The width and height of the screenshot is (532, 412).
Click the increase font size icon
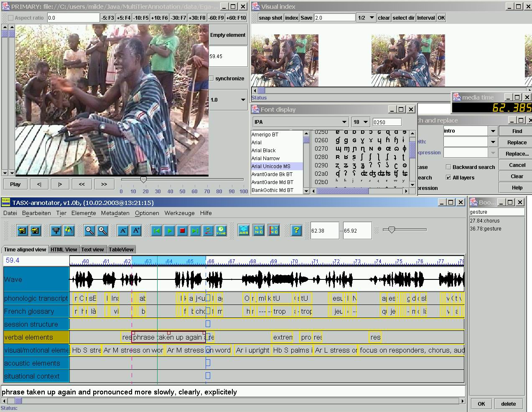point(136,230)
